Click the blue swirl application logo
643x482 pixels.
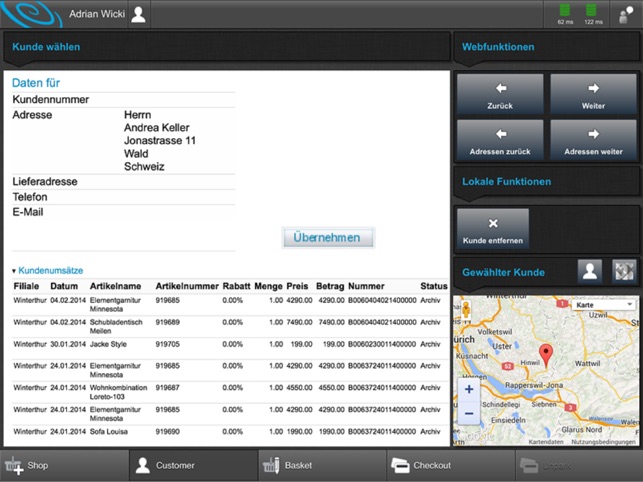[32, 14]
